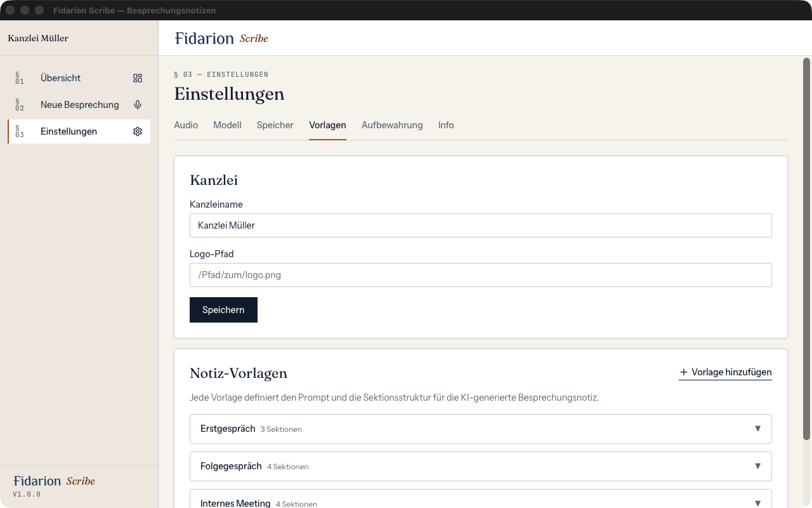Click the '4 Sektionen' label on Folgegespräch
This screenshot has height=508, width=812.
[288, 467]
